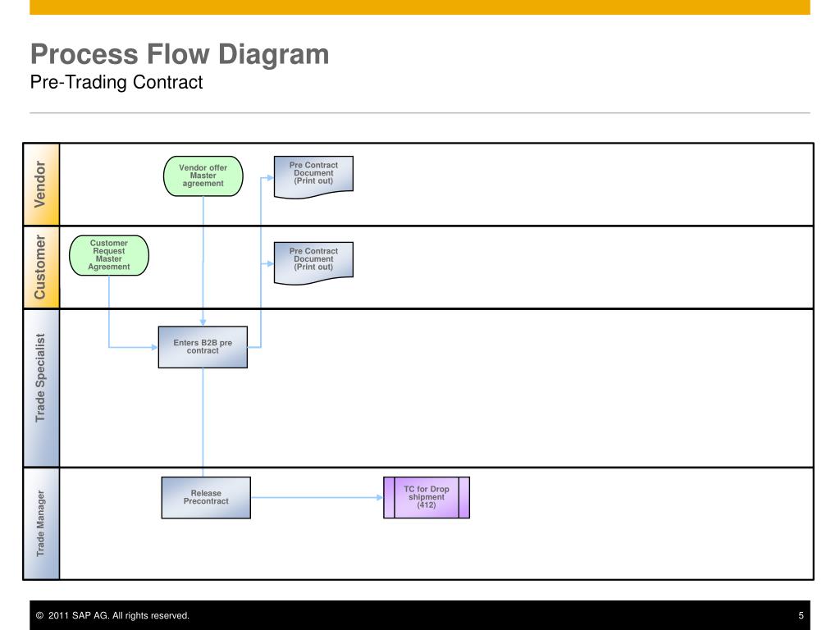Click the 2011 SAP AG copyright text
This screenshot has width=840, height=630.
[x=112, y=615]
